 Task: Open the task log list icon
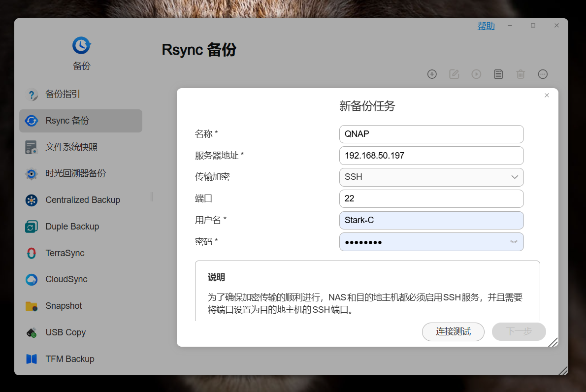tap(498, 74)
